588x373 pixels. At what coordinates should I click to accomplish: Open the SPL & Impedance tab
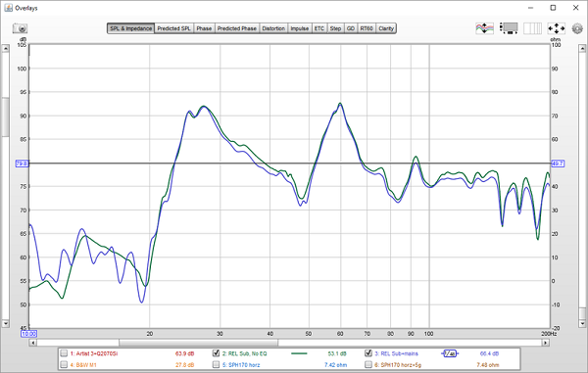(x=131, y=28)
